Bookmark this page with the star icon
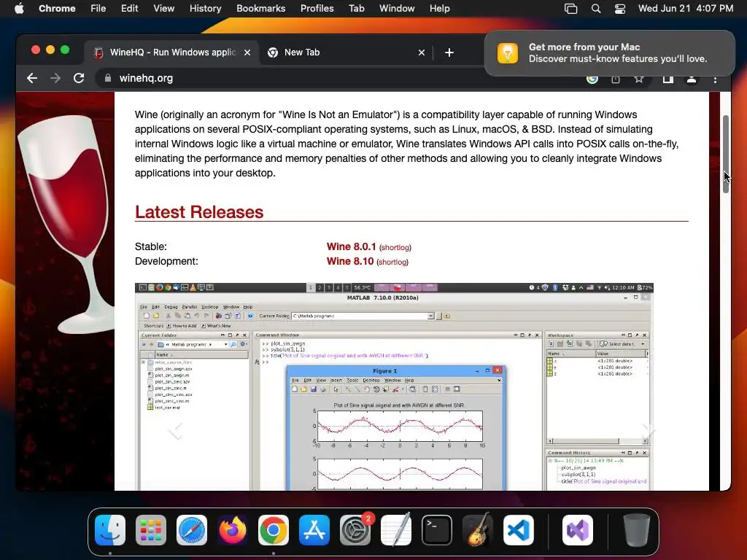Viewport: 747px width, 560px height. tap(639, 79)
